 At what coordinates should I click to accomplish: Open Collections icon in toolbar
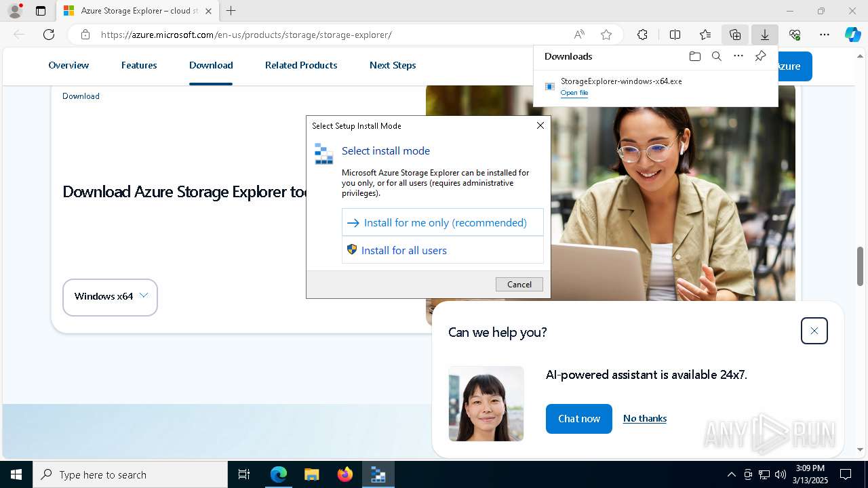coord(735,35)
